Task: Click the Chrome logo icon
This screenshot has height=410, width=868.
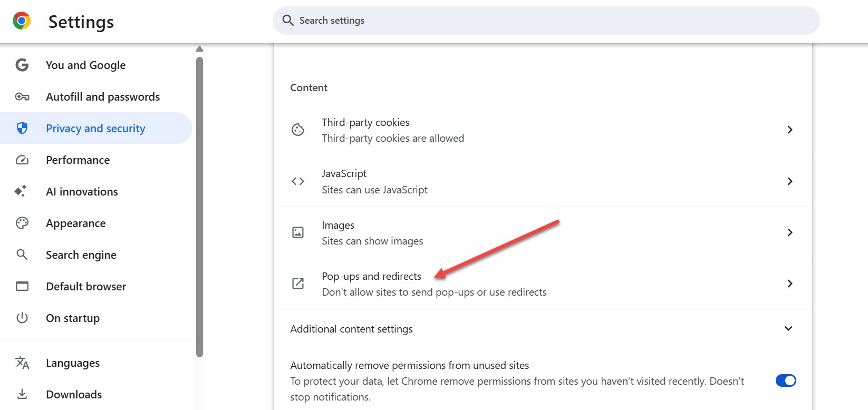Action: click(22, 21)
